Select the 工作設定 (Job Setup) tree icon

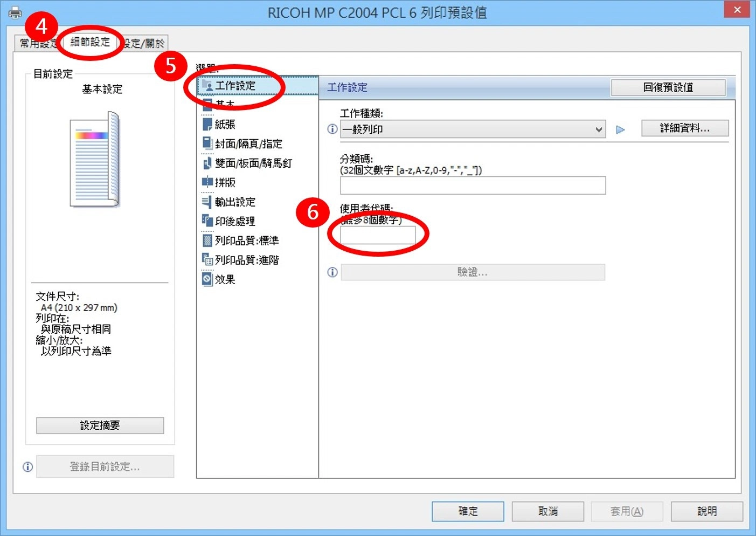click(x=208, y=85)
